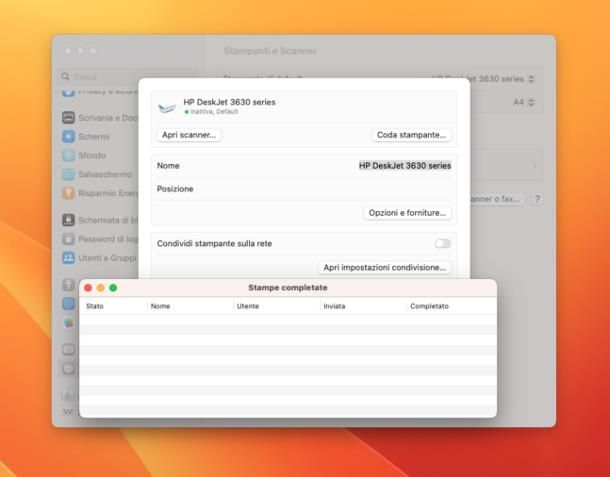Image resolution: width=610 pixels, height=477 pixels.
Task: Click the HP DeskJet printer icon in dialog
Action: click(x=167, y=107)
